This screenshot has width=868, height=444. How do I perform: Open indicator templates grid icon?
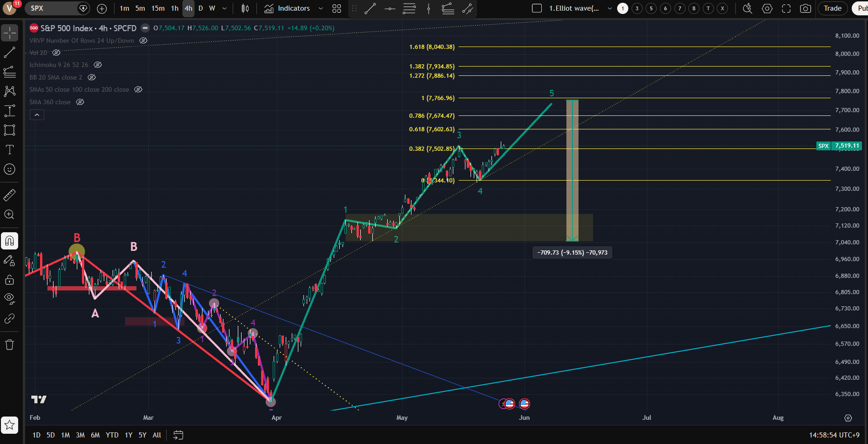point(337,8)
